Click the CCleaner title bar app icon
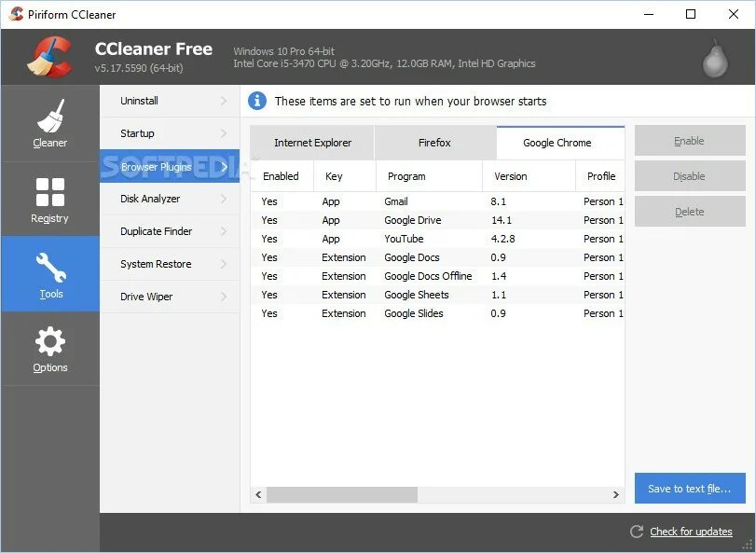Screen dimensions: 756x553 [16, 14]
